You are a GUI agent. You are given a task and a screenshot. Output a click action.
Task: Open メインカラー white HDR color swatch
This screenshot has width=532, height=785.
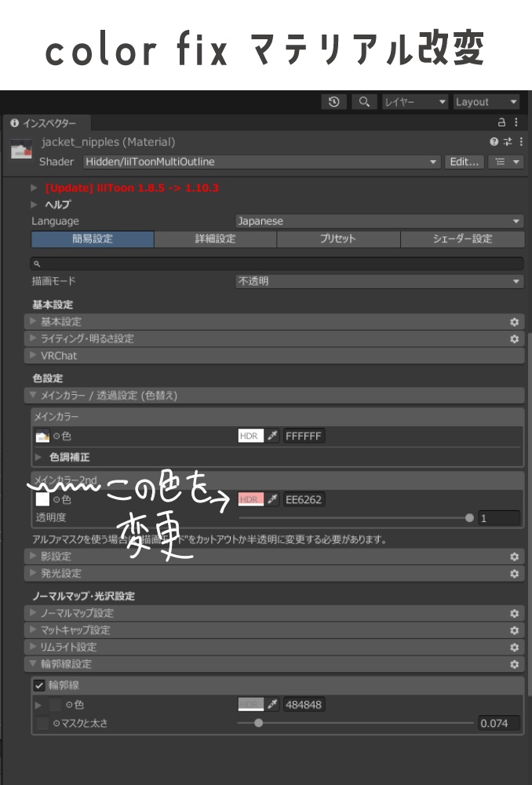point(251,436)
